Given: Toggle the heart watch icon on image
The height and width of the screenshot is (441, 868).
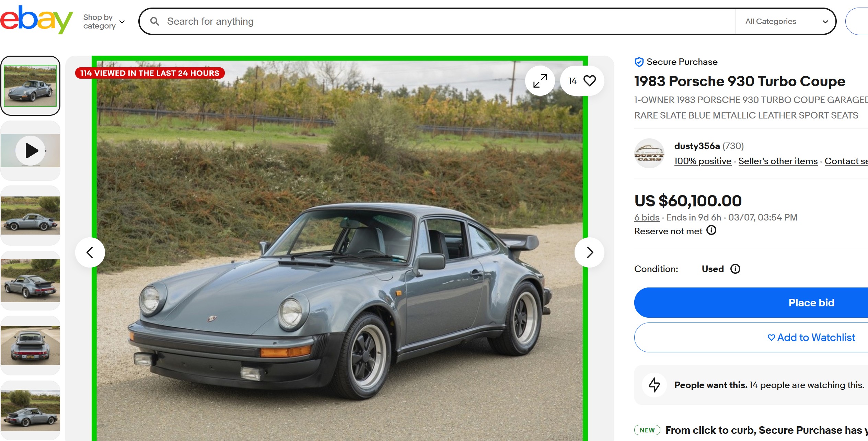Looking at the screenshot, I should point(589,81).
